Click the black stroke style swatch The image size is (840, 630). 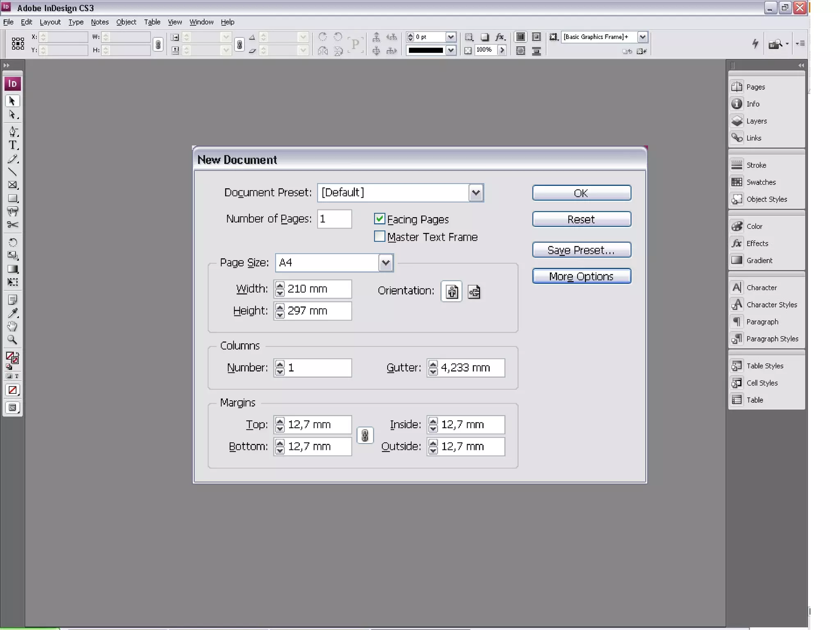click(x=426, y=50)
